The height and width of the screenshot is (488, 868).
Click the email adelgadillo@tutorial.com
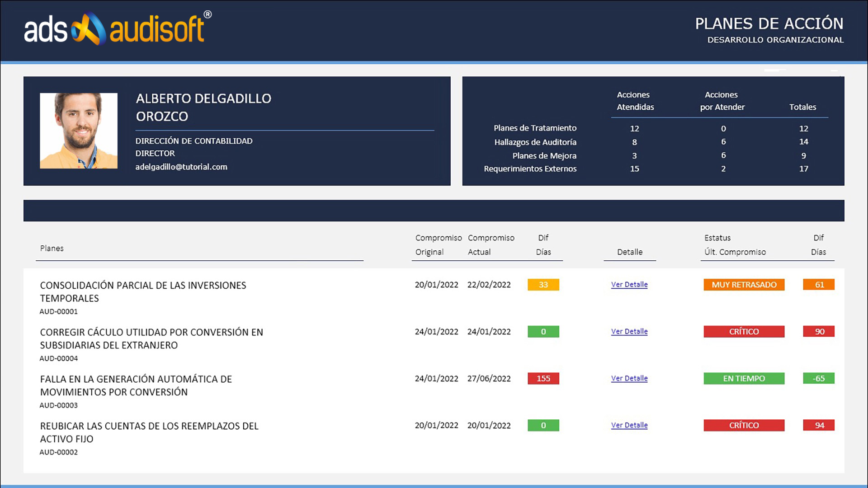[181, 167]
